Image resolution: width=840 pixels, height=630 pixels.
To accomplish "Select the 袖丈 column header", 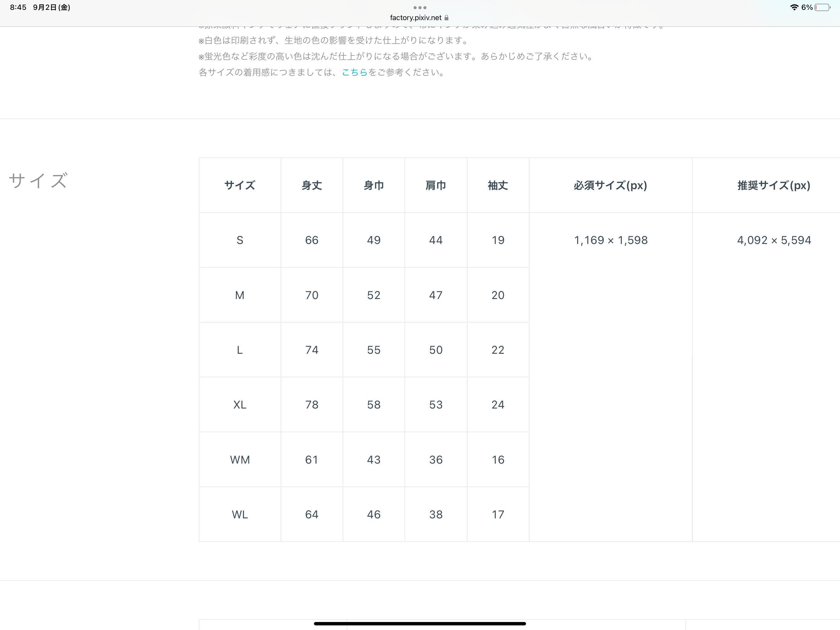I will click(497, 185).
